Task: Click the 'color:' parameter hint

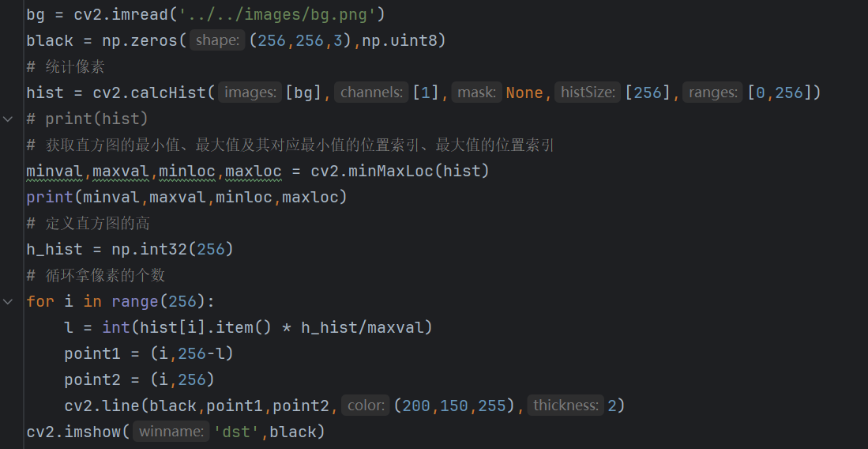Action: (x=366, y=406)
